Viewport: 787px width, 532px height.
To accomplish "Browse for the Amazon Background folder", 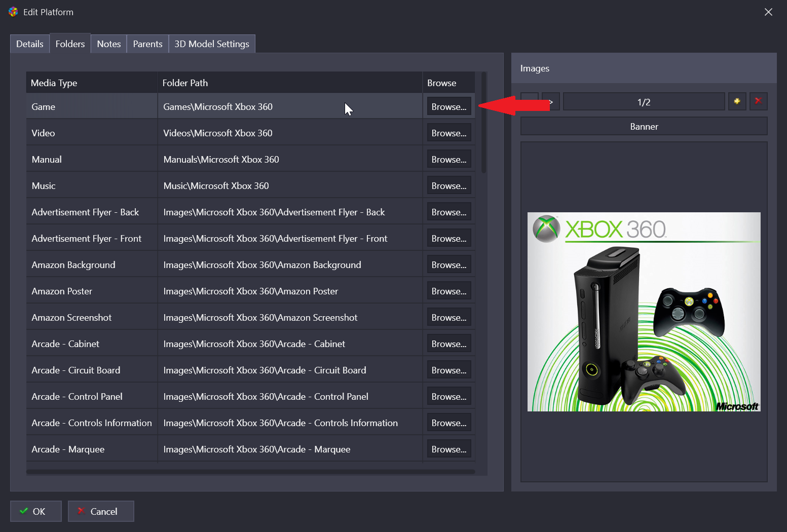I will coord(449,264).
